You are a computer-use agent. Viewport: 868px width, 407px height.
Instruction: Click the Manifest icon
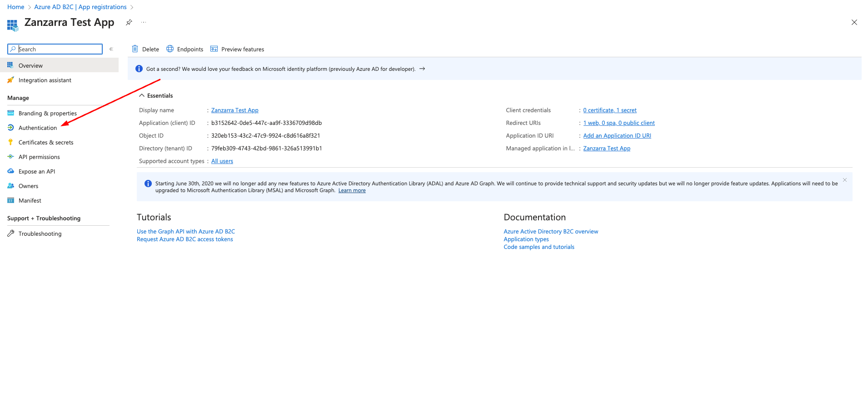tap(10, 200)
